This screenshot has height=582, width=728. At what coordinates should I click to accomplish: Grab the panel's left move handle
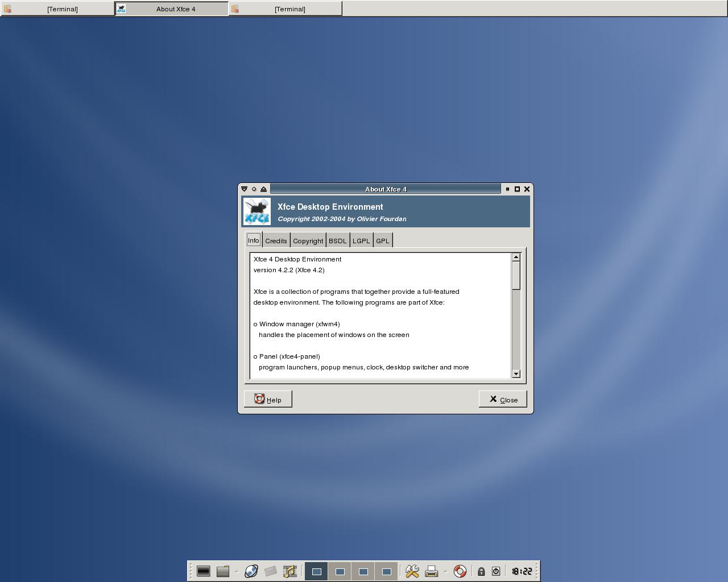coord(191,571)
